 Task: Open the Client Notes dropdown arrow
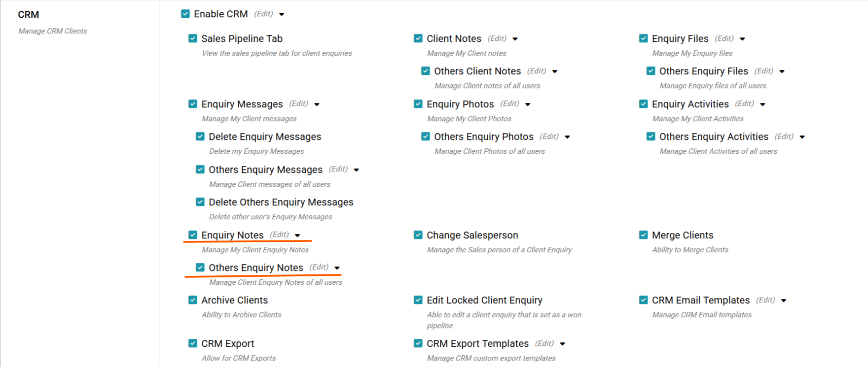[x=515, y=39]
